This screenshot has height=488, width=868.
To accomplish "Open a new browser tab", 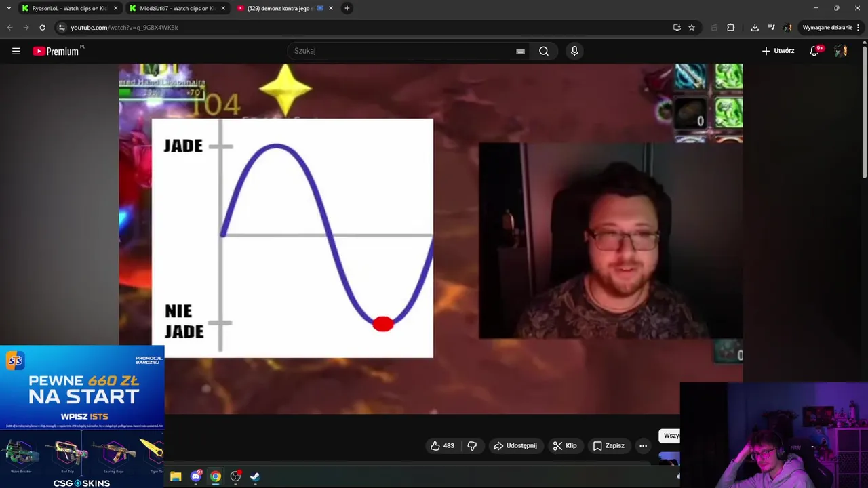I will 347,8.
